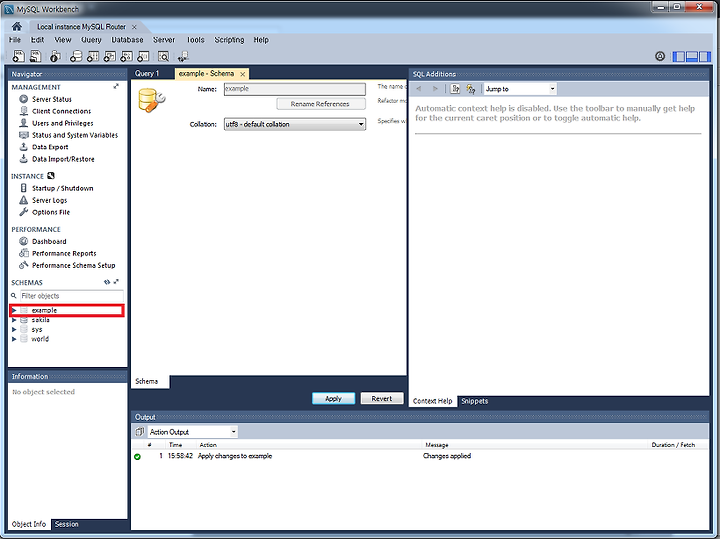Open Performance Schema Setup
Image resolution: width=720 pixels, height=539 pixels.
67,265
